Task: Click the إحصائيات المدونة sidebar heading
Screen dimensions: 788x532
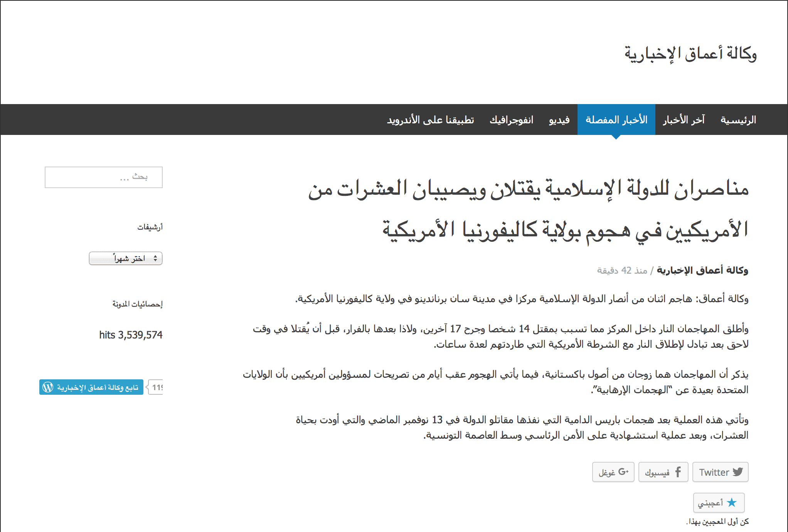Action: 137,304
